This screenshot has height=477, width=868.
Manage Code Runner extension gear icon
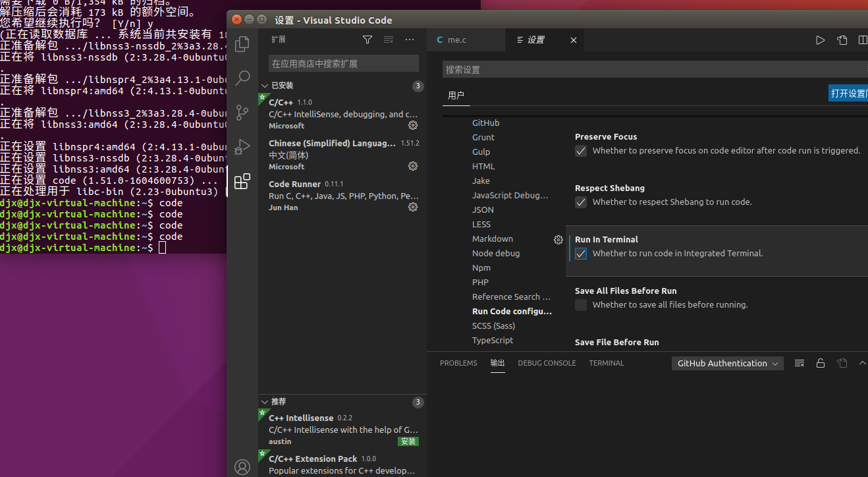(413, 207)
